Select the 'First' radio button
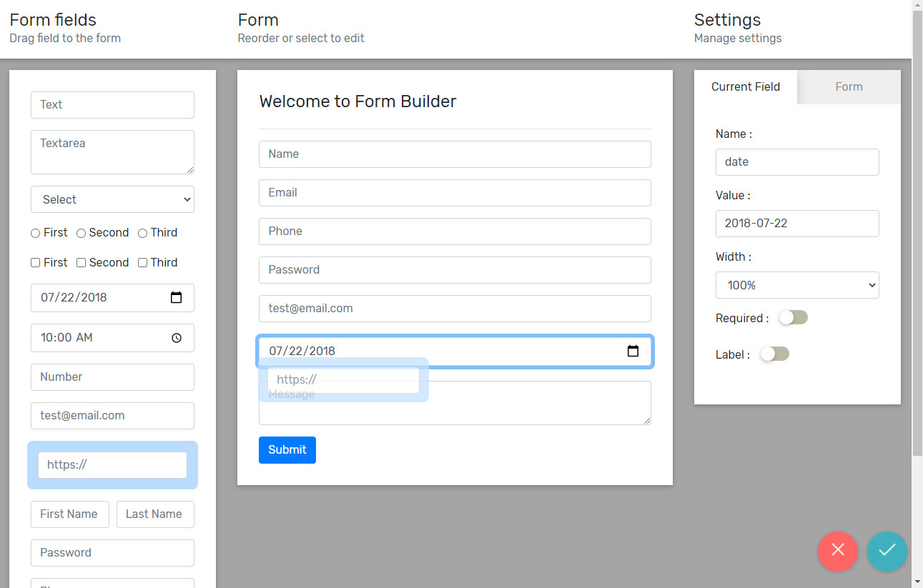 pyautogui.click(x=36, y=233)
